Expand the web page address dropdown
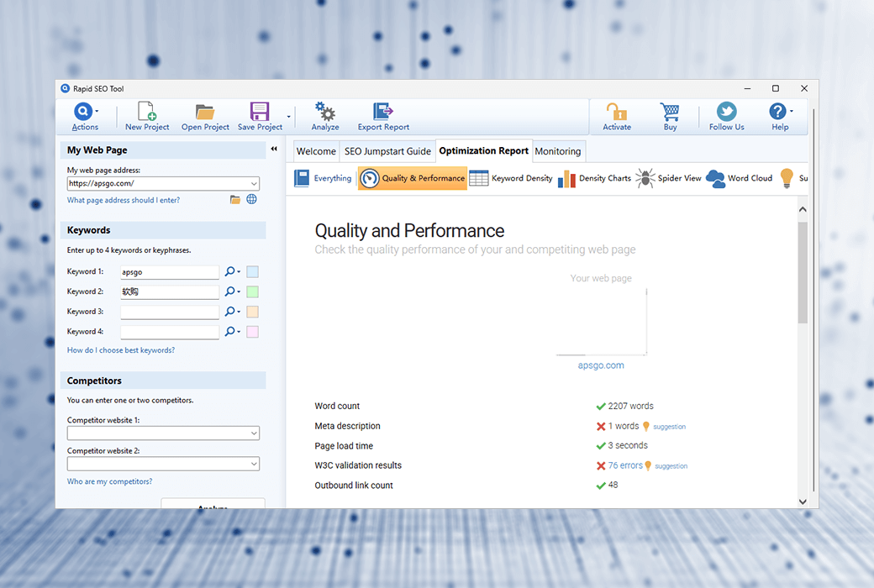Viewport: 874px width, 588px height. coord(254,183)
